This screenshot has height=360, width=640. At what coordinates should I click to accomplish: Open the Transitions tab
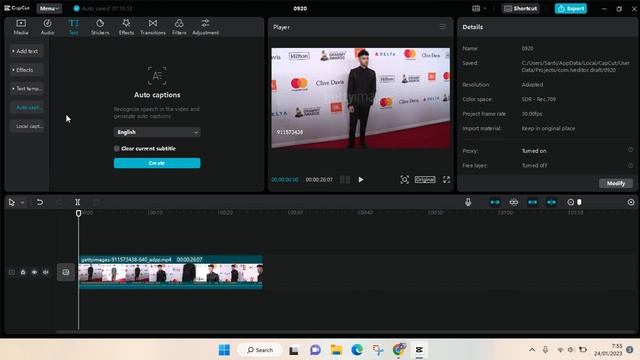coord(153,27)
